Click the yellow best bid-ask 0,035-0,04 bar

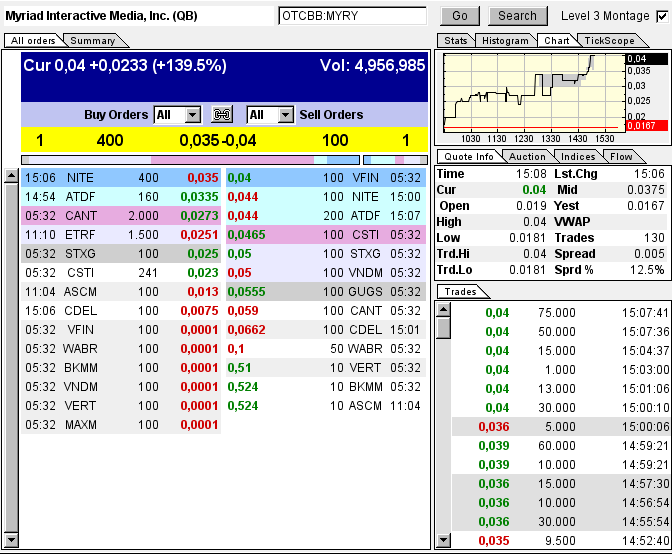coord(224,140)
